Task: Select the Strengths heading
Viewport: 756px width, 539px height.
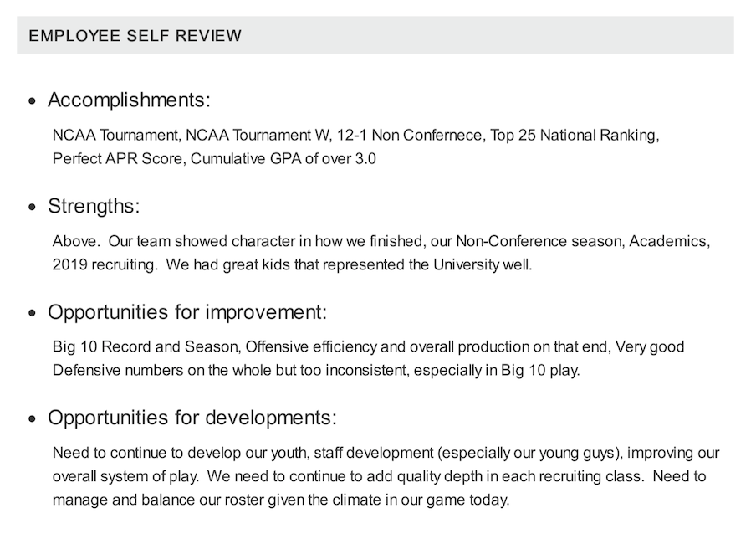Action: 94,207
